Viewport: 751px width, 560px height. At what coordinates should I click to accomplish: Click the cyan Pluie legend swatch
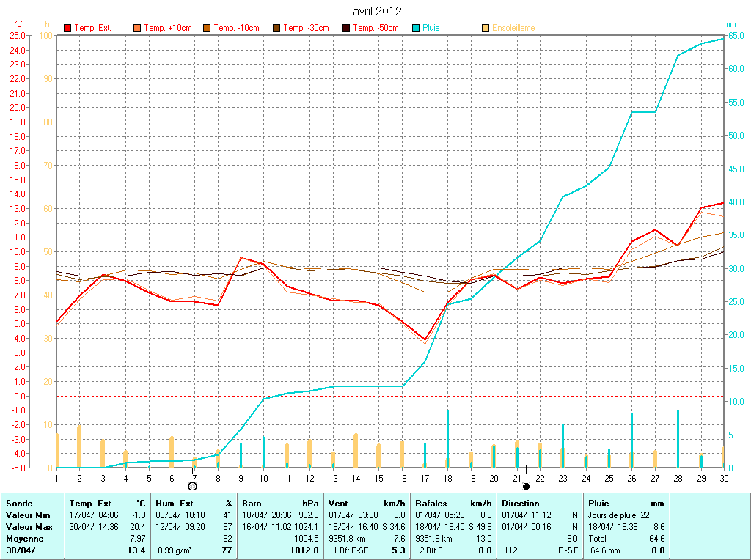(416, 28)
